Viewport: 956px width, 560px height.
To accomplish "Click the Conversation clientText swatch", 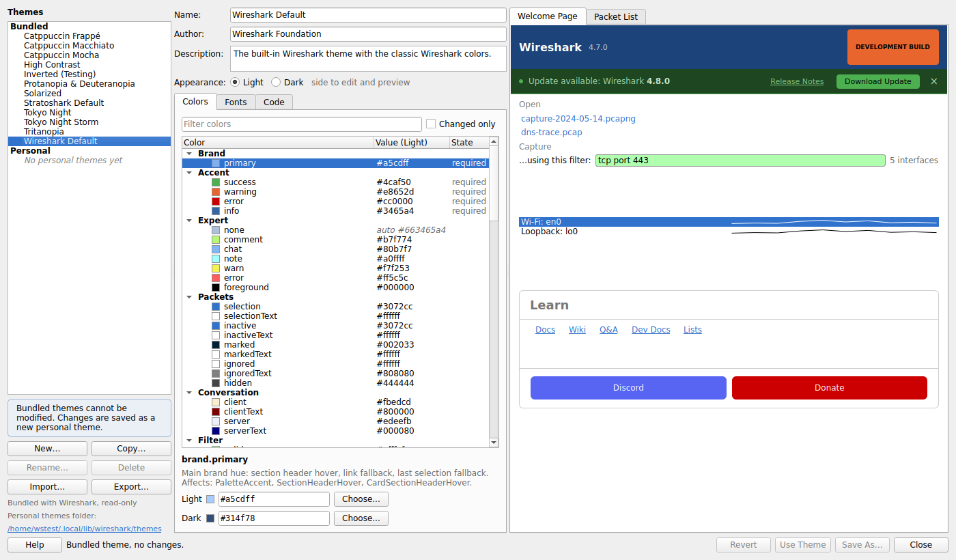I will tap(216, 412).
